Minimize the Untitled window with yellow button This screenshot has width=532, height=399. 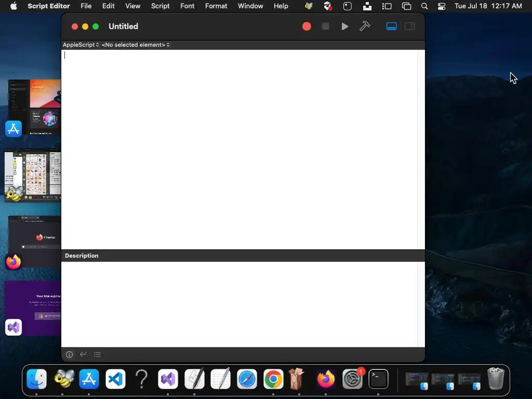pos(85,26)
